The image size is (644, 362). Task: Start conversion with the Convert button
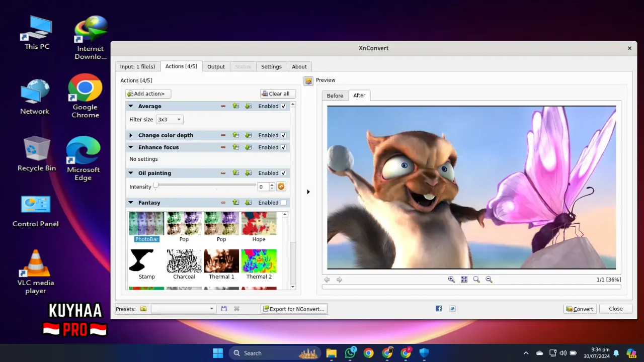580,309
